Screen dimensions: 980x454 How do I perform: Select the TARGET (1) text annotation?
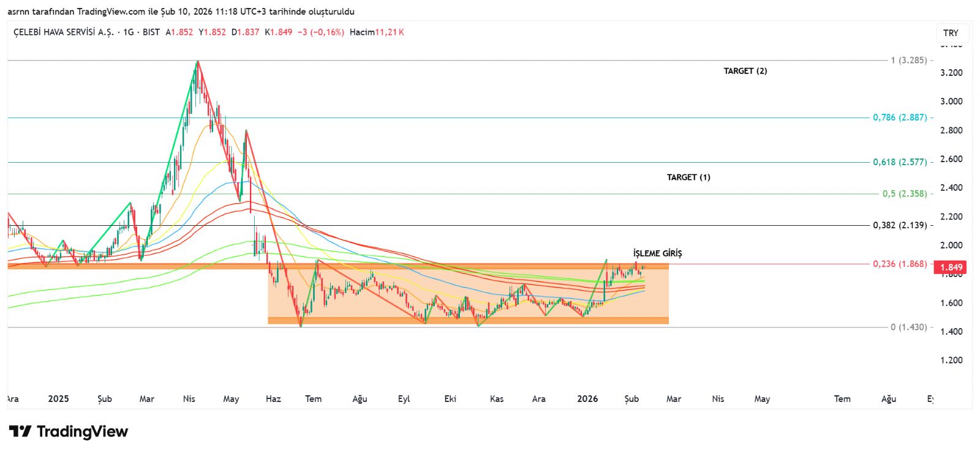click(688, 177)
